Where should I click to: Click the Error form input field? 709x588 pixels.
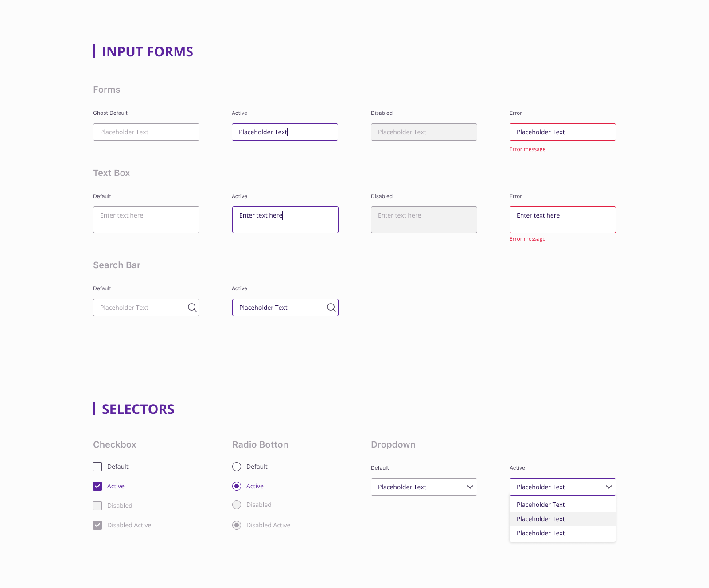(x=563, y=132)
